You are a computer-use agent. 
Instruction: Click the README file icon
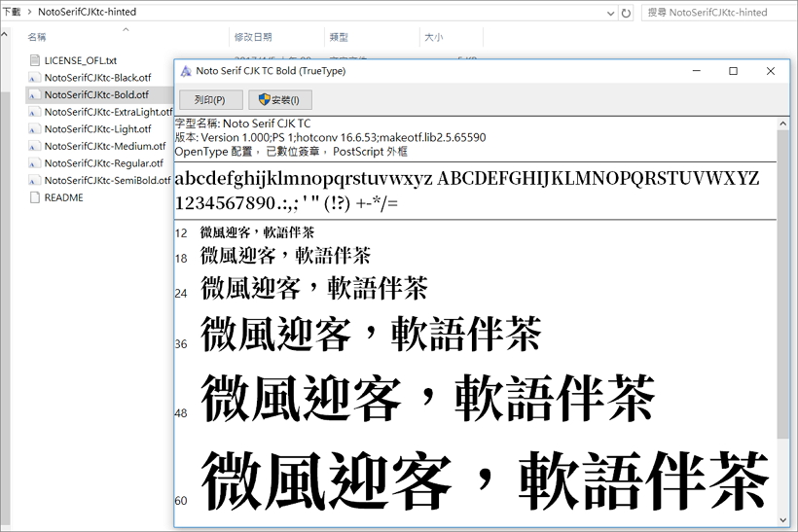coord(35,197)
